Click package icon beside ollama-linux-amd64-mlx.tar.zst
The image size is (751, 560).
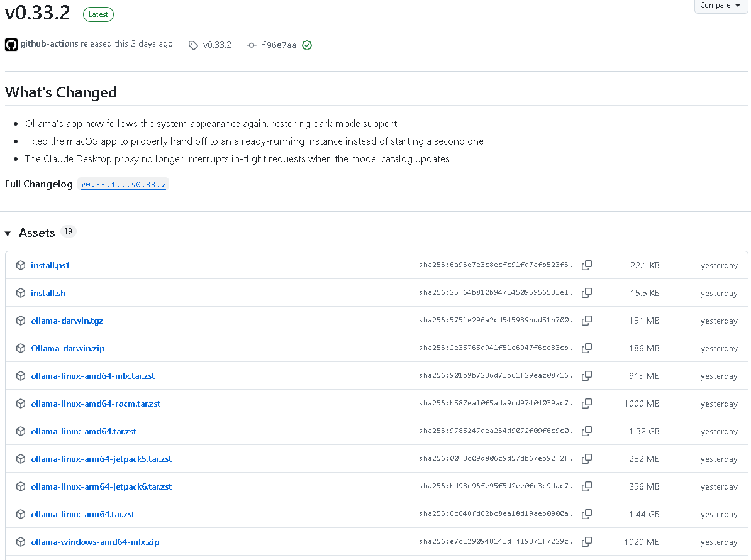pos(21,376)
